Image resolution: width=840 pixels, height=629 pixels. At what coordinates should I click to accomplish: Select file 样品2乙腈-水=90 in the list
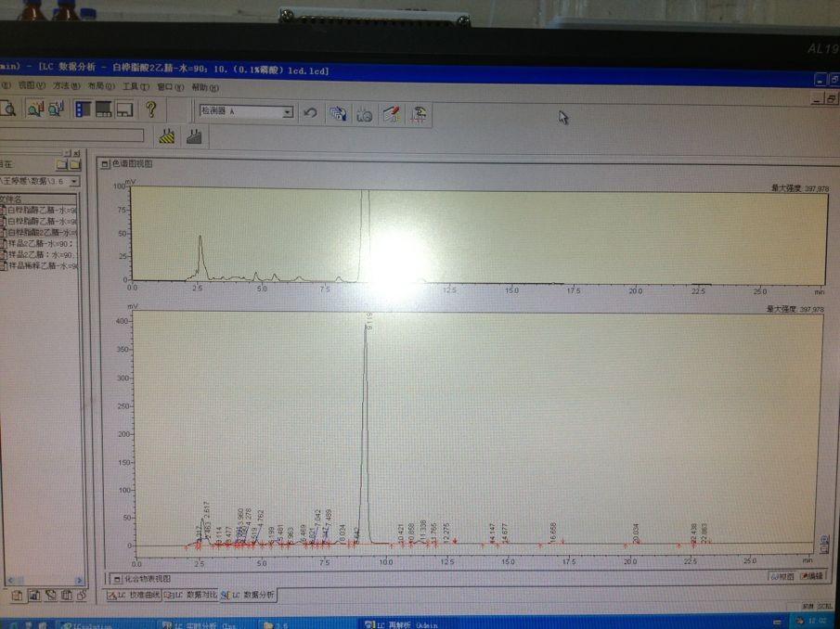point(39,244)
